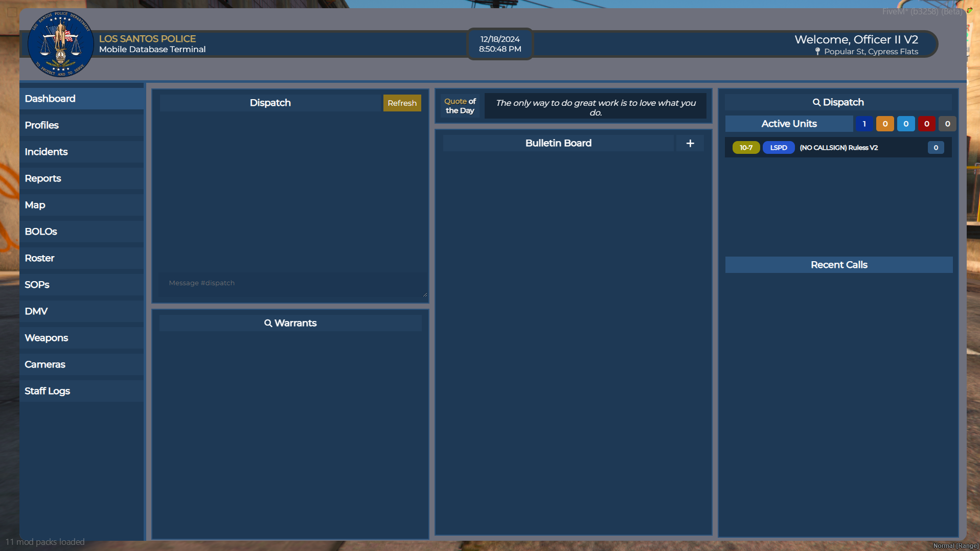This screenshot has height=551, width=980.
Task: Click the gray active units counter
Action: tap(947, 124)
